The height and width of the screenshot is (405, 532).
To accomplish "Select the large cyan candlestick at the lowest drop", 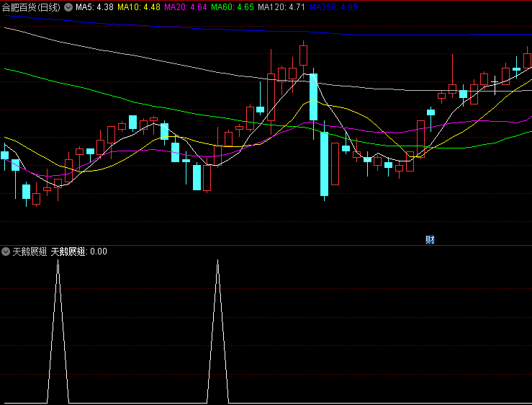I will (x=325, y=164).
